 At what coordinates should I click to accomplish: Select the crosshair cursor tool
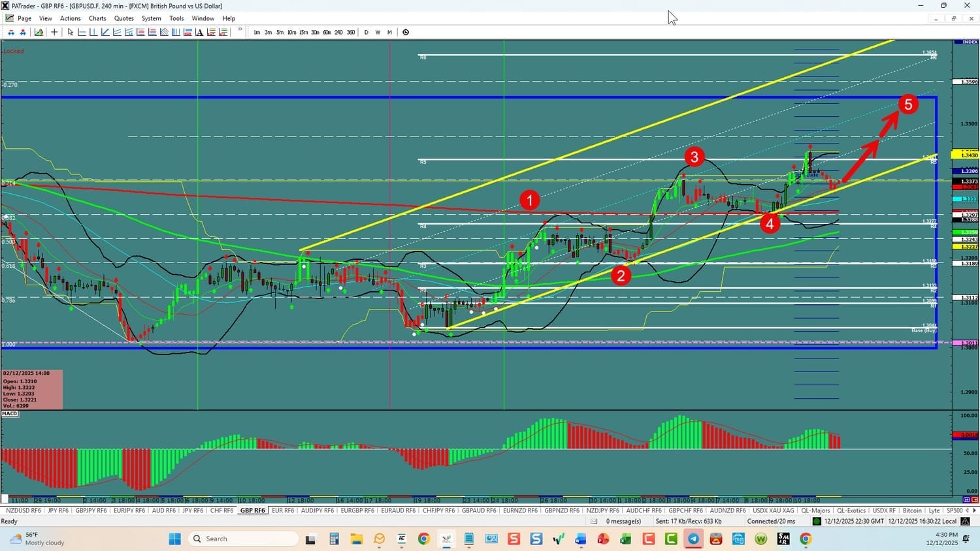click(54, 32)
